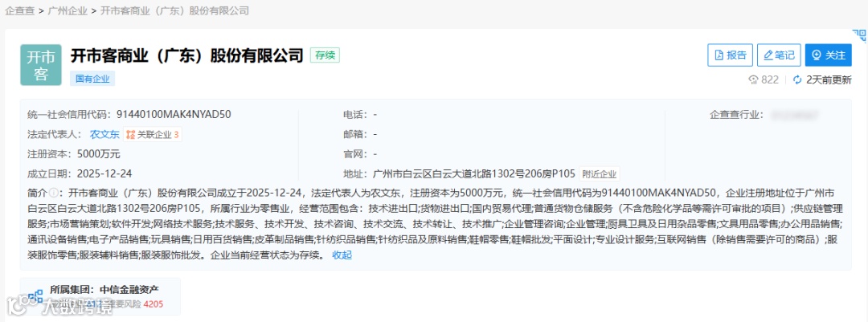Open the 笔记 notes button
Viewport: 868px width, 322px height.
779,55
